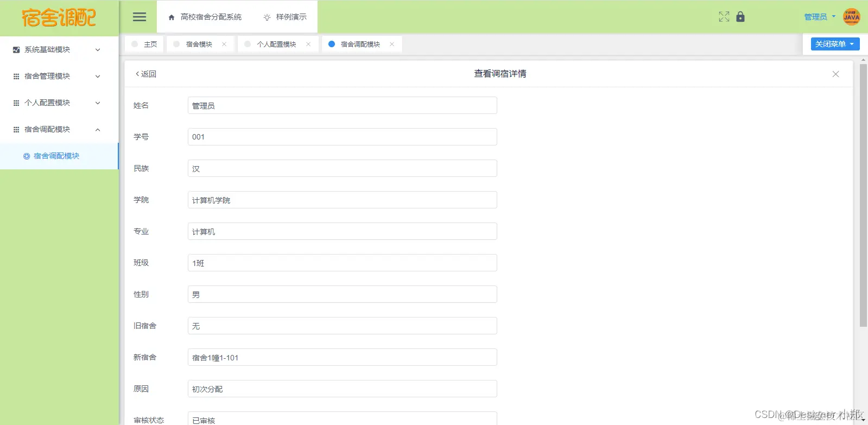Click the 系统基础模块 sidebar icon
868x425 pixels.
(x=16, y=49)
